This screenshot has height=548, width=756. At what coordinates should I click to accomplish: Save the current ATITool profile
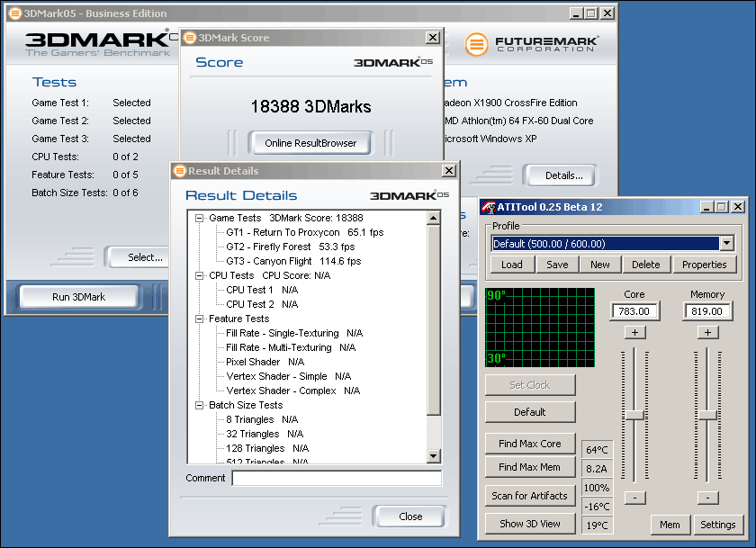[557, 265]
